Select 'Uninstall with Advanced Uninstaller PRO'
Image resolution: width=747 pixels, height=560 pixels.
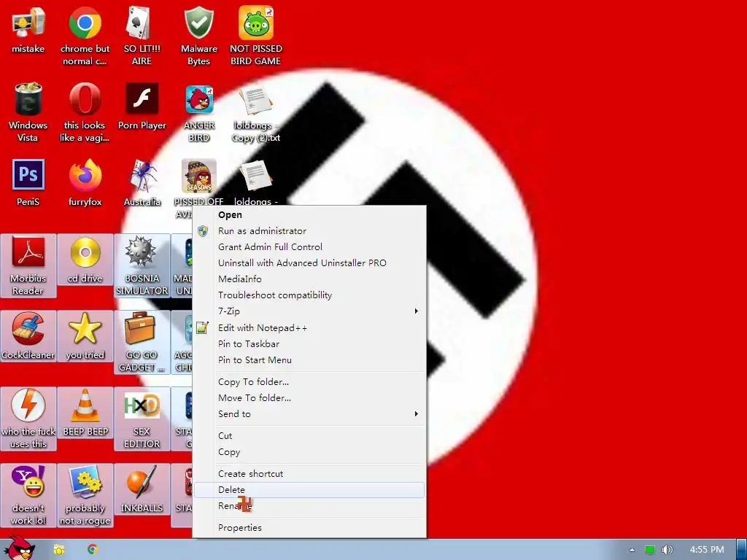click(x=309, y=262)
